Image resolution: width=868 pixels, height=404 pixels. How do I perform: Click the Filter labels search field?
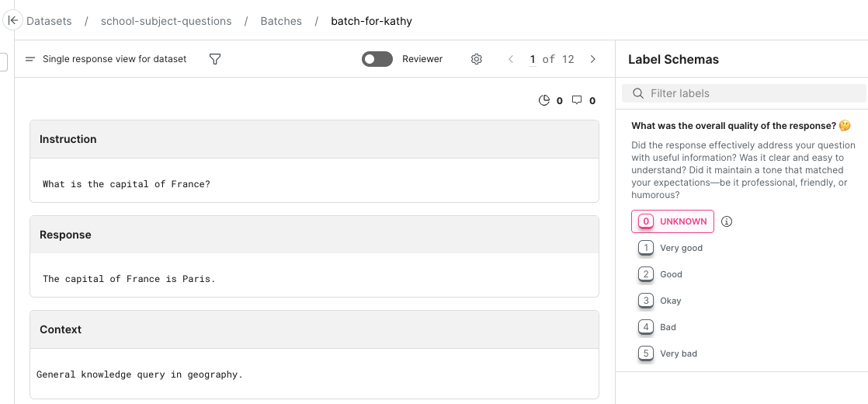point(744,93)
